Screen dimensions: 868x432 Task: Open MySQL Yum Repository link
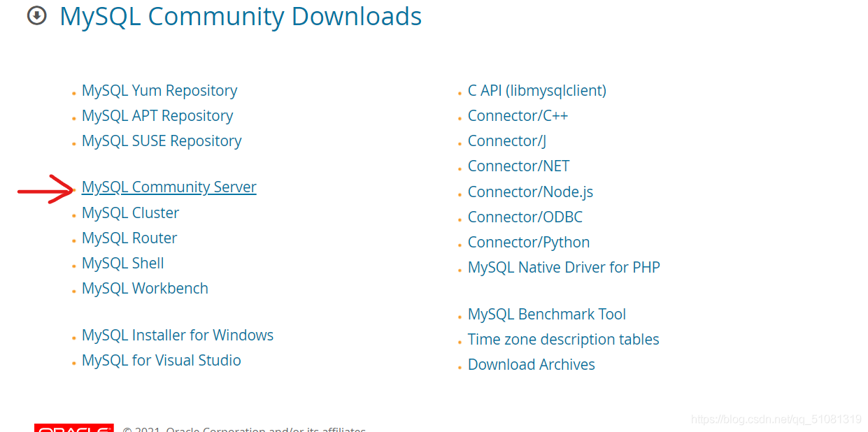159,90
